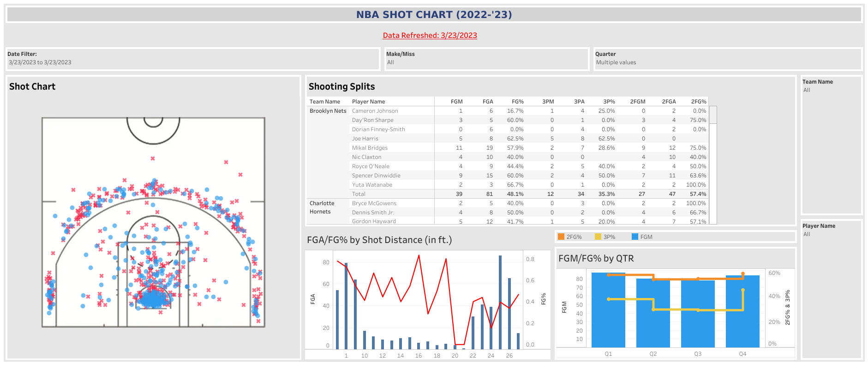
Task: Select the yellow 3P% legend swatch
Action: point(598,237)
